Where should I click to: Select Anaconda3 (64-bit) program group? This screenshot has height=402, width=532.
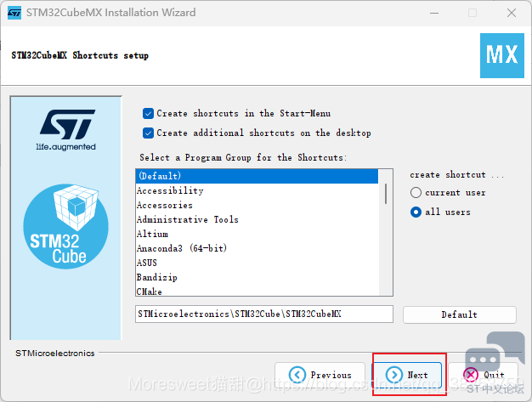point(257,248)
